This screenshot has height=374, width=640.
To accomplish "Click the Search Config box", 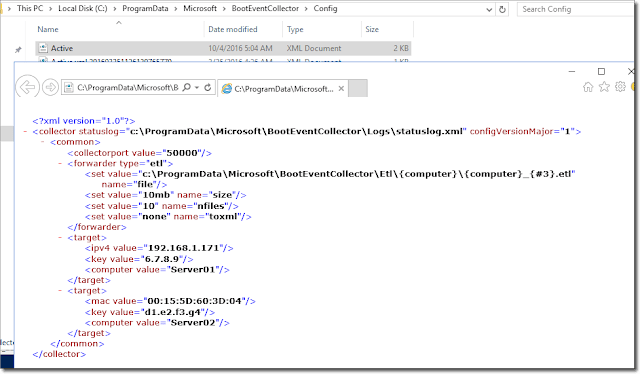I will pos(576,9).
